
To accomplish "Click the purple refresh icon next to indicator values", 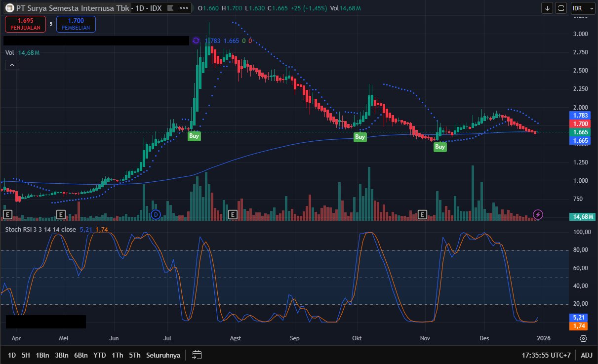I will click(196, 40).
